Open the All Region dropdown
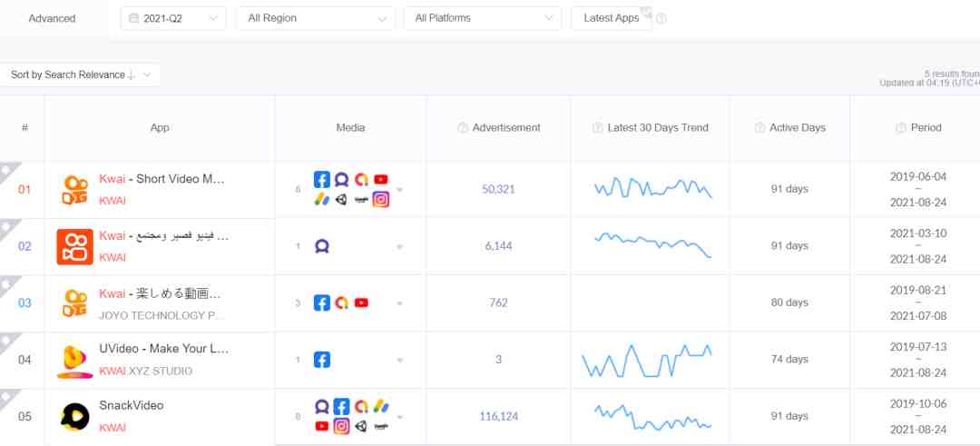 pyautogui.click(x=316, y=18)
